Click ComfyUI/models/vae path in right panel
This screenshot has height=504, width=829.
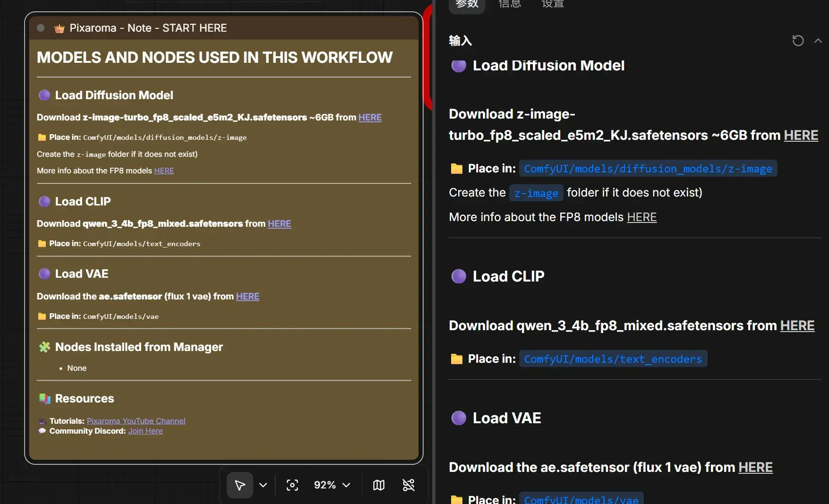click(581, 498)
